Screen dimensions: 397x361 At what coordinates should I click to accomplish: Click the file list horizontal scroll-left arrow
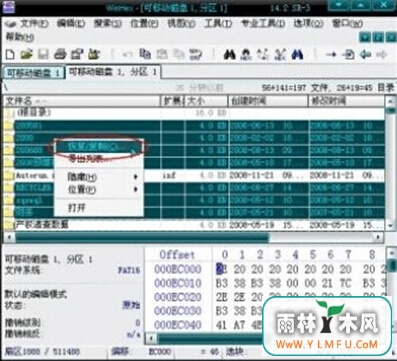point(9,237)
